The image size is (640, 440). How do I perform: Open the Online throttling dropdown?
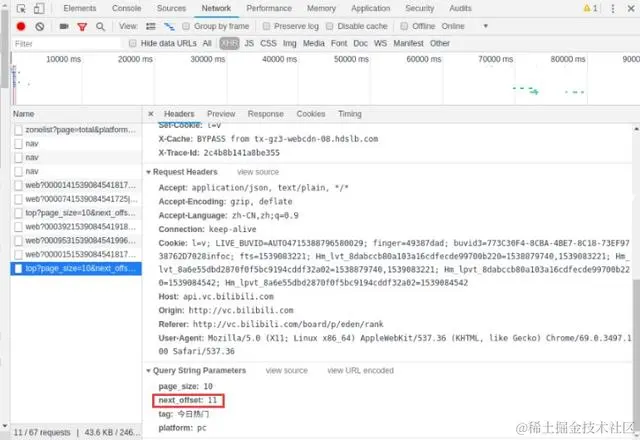point(464,27)
